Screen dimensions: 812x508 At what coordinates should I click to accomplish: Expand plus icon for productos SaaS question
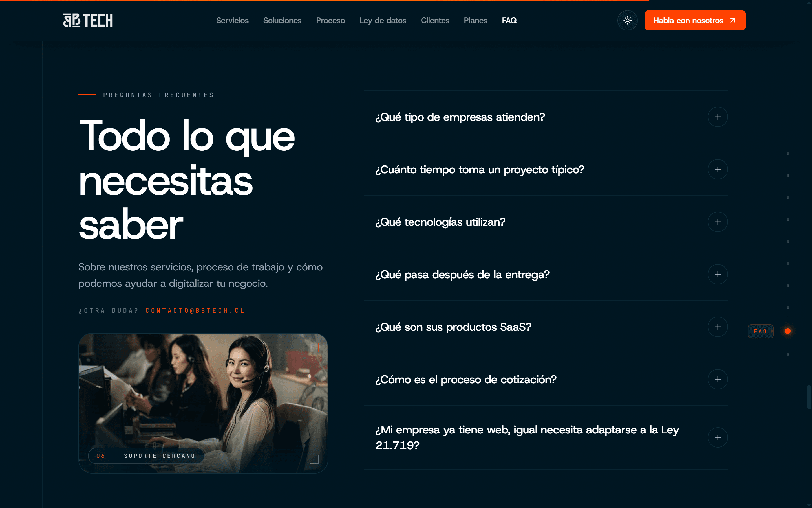tap(718, 327)
